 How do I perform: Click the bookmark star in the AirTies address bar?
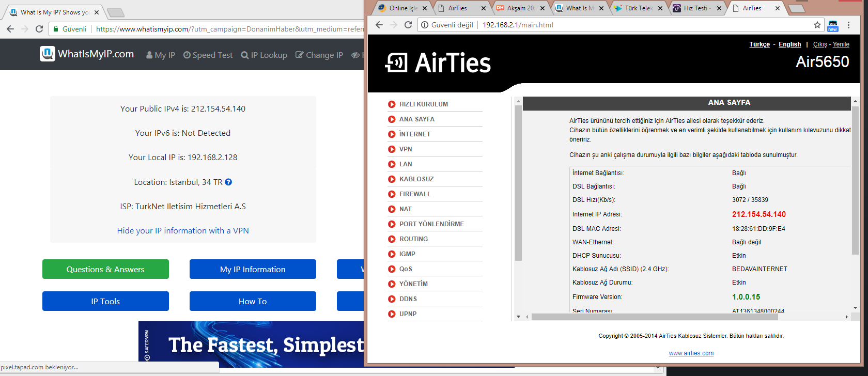click(x=817, y=25)
